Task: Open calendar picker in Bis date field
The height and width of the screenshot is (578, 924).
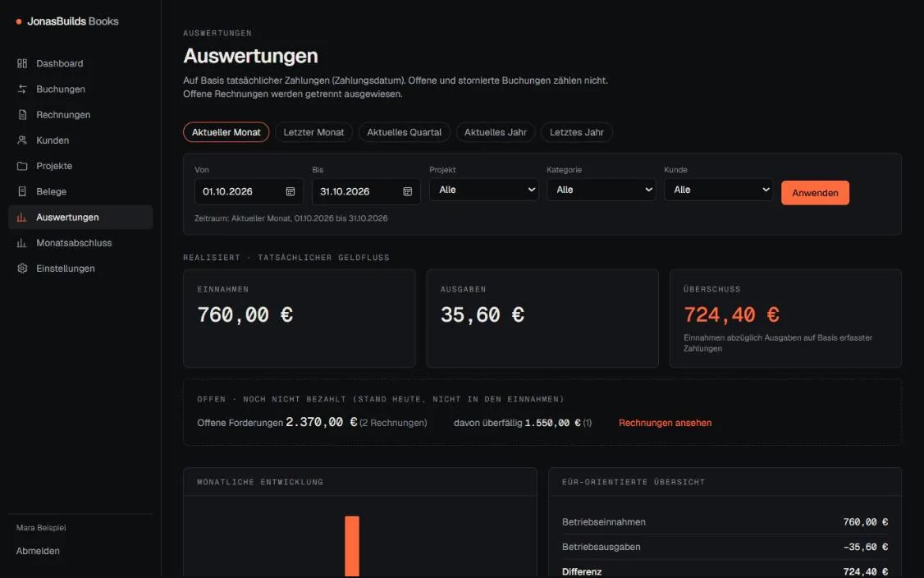Action: point(407,191)
